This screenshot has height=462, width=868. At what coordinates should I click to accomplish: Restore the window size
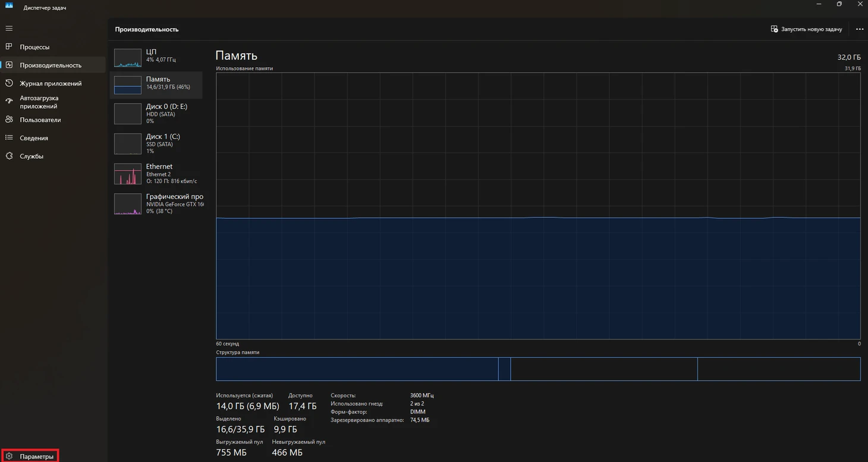point(839,4)
